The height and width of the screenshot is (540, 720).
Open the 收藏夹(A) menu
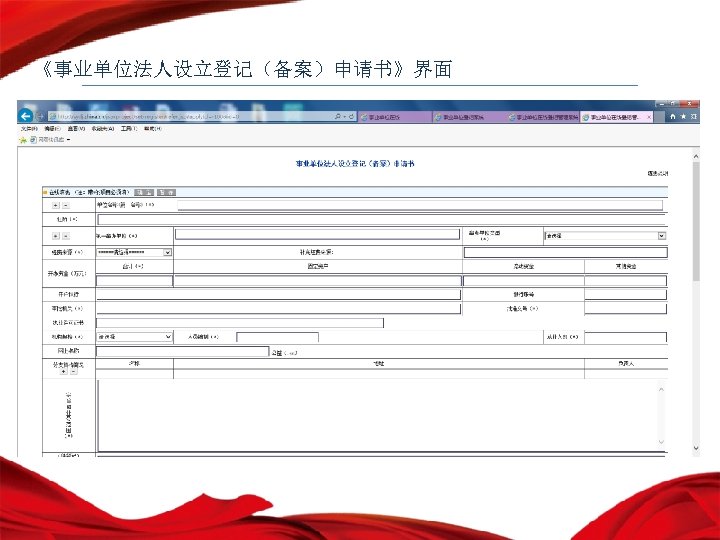click(102, 129)
